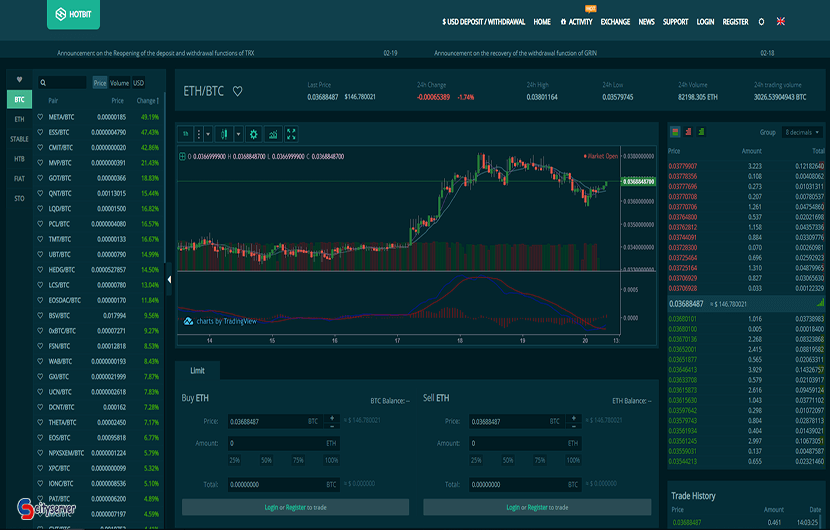Viewport: 830px width, 530px height.
Task: Click the pair search input field
Action: pyautogui.click(x=62, y=83)
